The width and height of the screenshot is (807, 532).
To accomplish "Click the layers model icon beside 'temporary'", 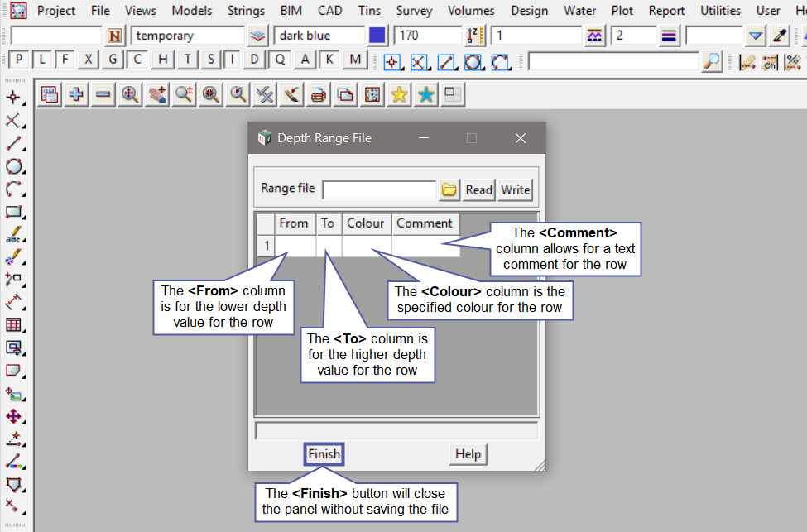I will pos(257,36).
